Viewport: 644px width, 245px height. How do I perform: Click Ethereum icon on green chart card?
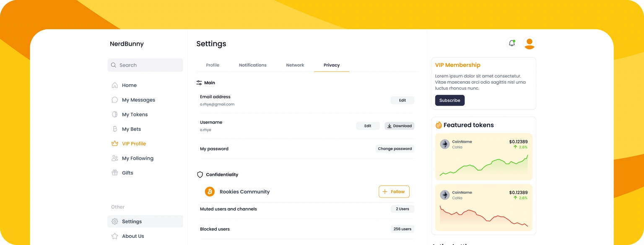point(444,144)
